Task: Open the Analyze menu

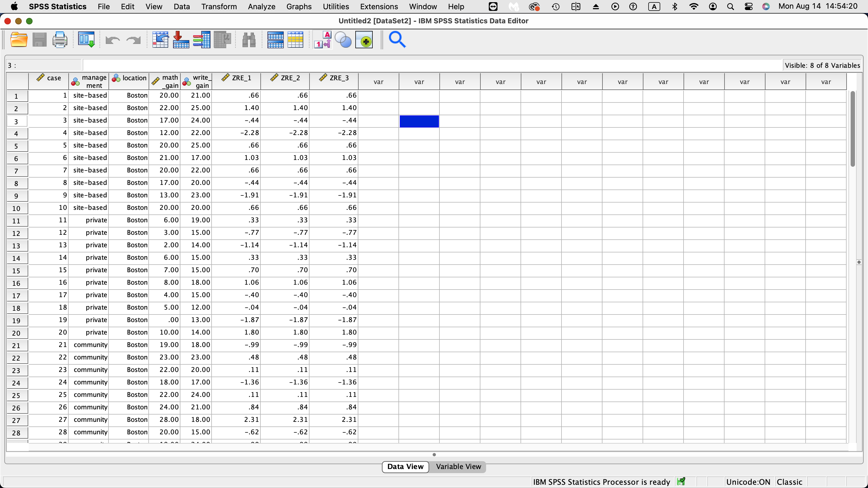Action: coord(261,7)
